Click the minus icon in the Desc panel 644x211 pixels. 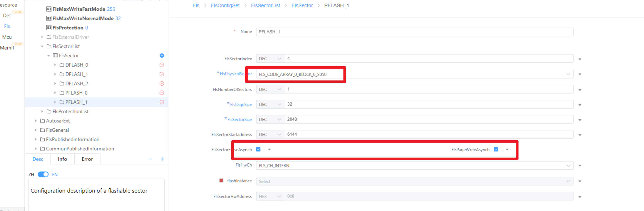(150, 159)
